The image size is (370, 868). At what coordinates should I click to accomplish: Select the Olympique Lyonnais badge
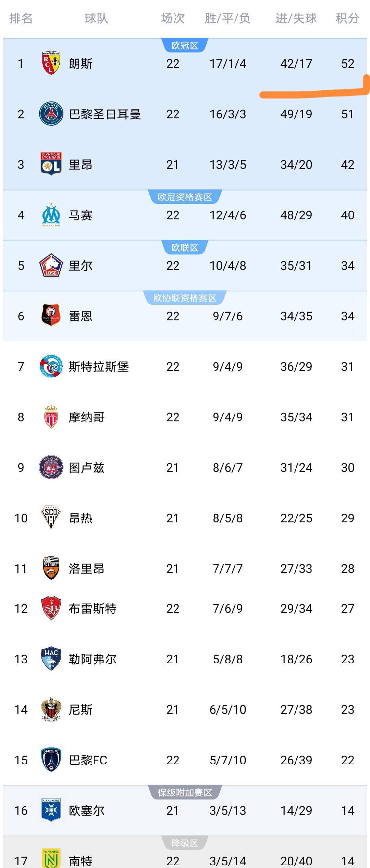point(51,164)
